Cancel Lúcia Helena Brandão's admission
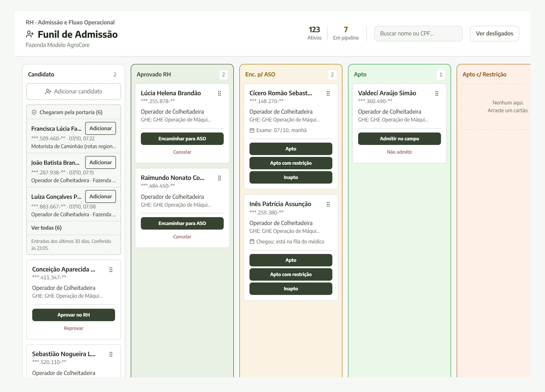This screenshot has width=545, height=392. pos(182,152)
